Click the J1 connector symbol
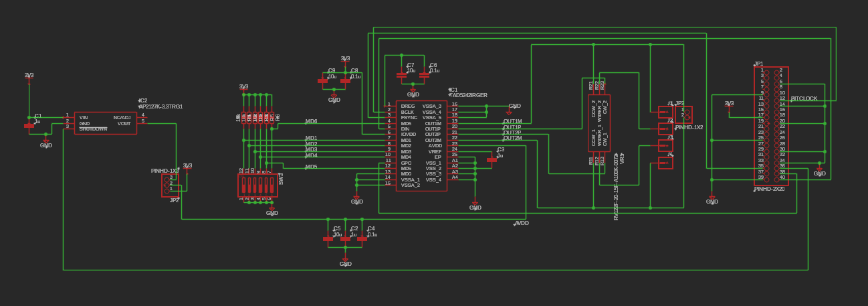The image size is (868, 306). 665,112
